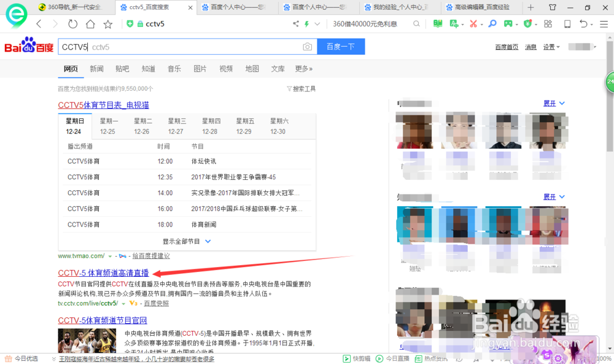
Task: Expand 显示全部节目 schedule list
Action: (x=187, y=241)
